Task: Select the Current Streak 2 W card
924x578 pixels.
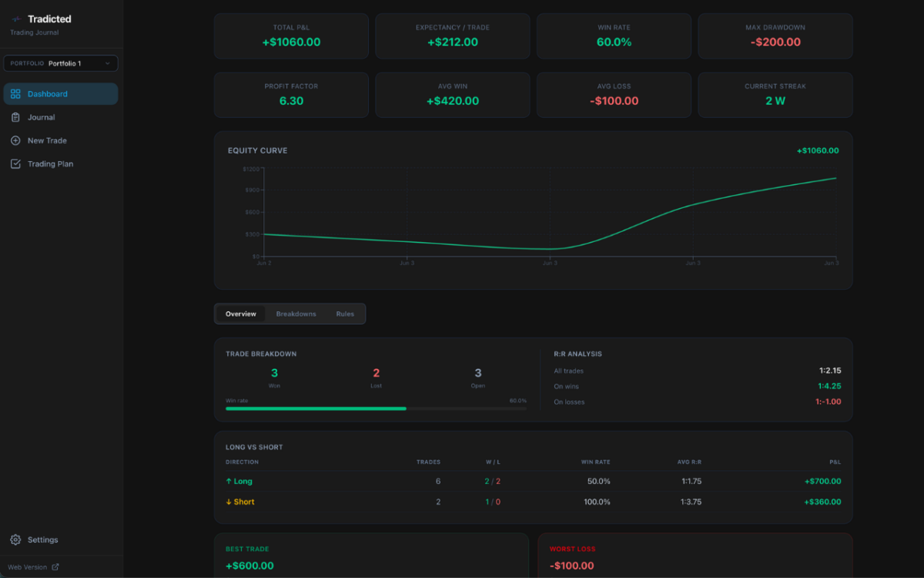Action: [775, 95]
